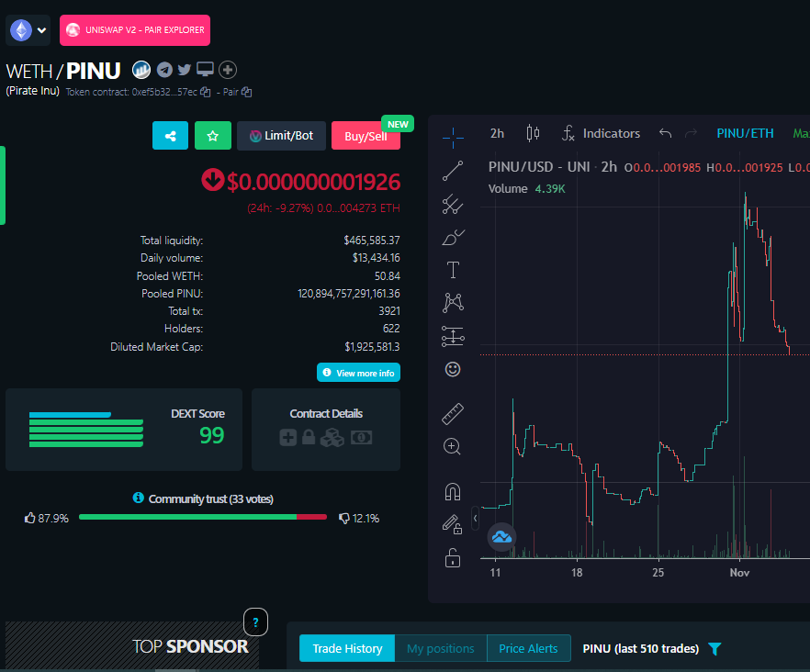
Task: Toggle magnet mode on chart
Action: pyautogui.click(x=453, y=492)
